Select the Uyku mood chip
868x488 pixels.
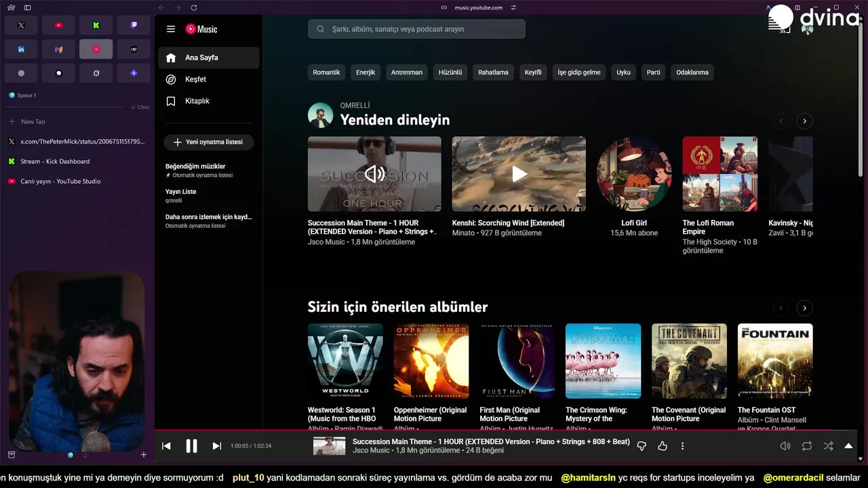623,73
